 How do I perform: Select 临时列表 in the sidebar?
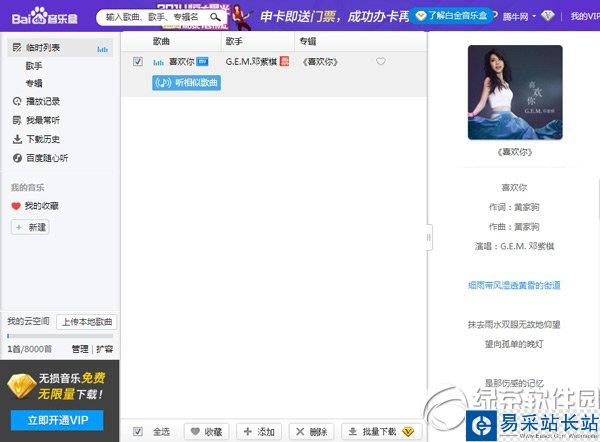60,48
